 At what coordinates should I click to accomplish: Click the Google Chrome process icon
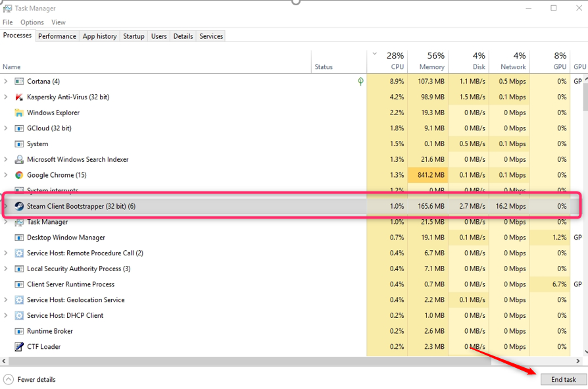[x=19, y=175]
